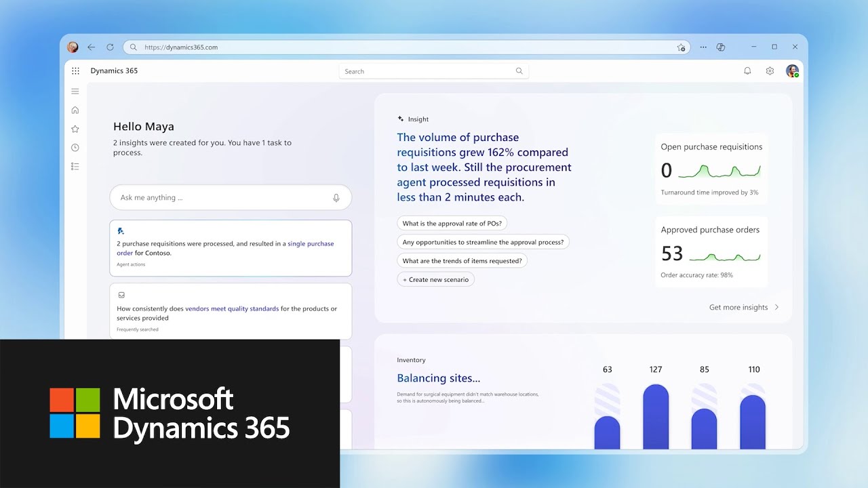Click the Approved purchase orders value 53
Viewport: 868px width, 488px height.
[672, 253]
